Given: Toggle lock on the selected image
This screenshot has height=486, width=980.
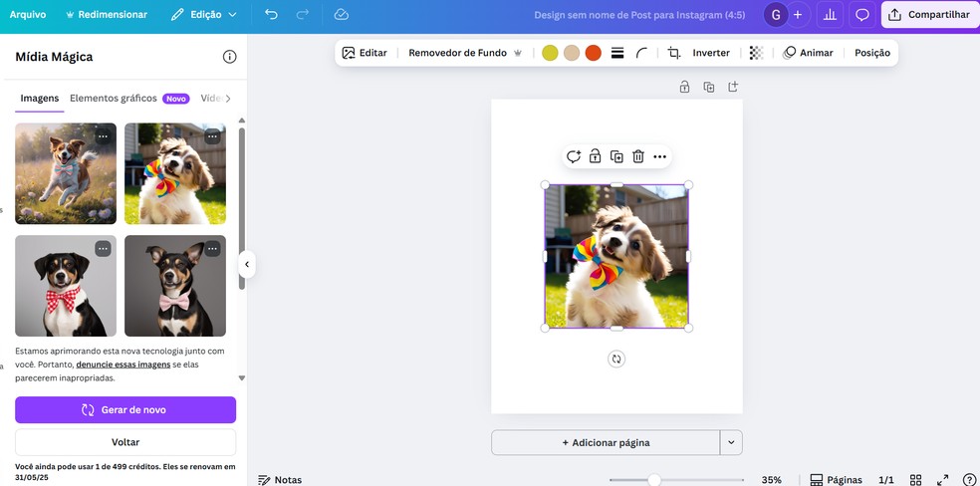Looking at the screenshot, I should 595,156.
